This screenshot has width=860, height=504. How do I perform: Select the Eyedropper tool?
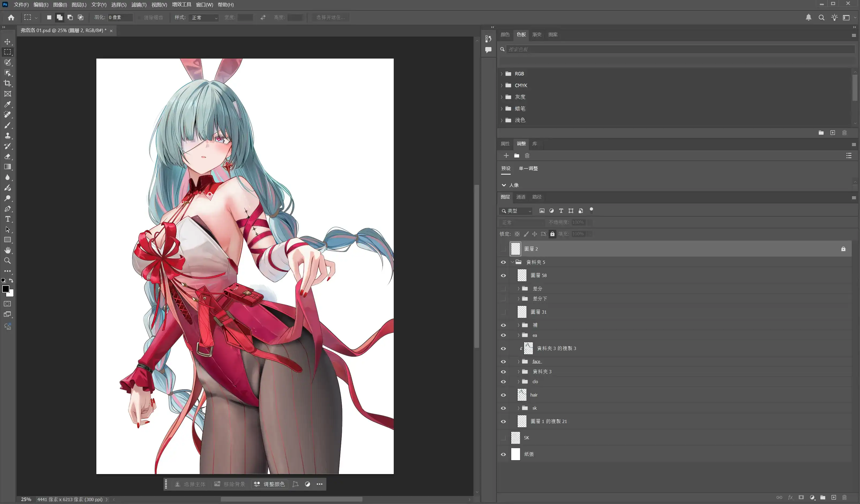tap(7, 104)
